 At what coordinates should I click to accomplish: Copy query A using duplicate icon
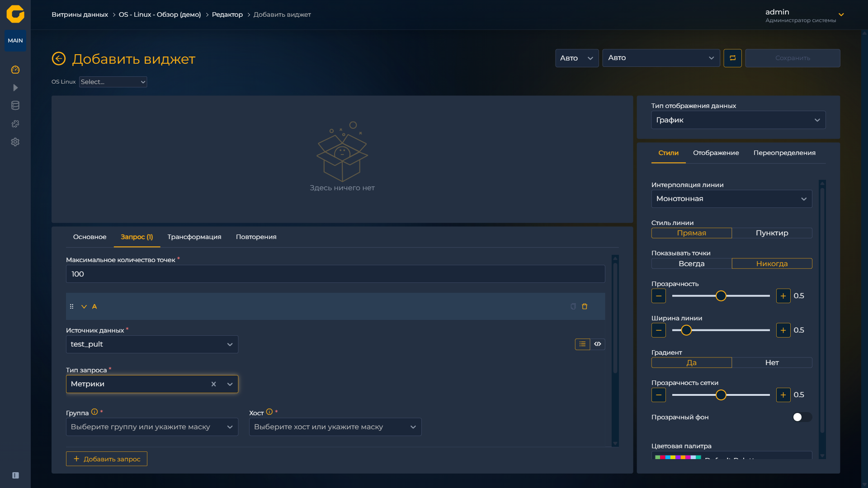(573, 306)
